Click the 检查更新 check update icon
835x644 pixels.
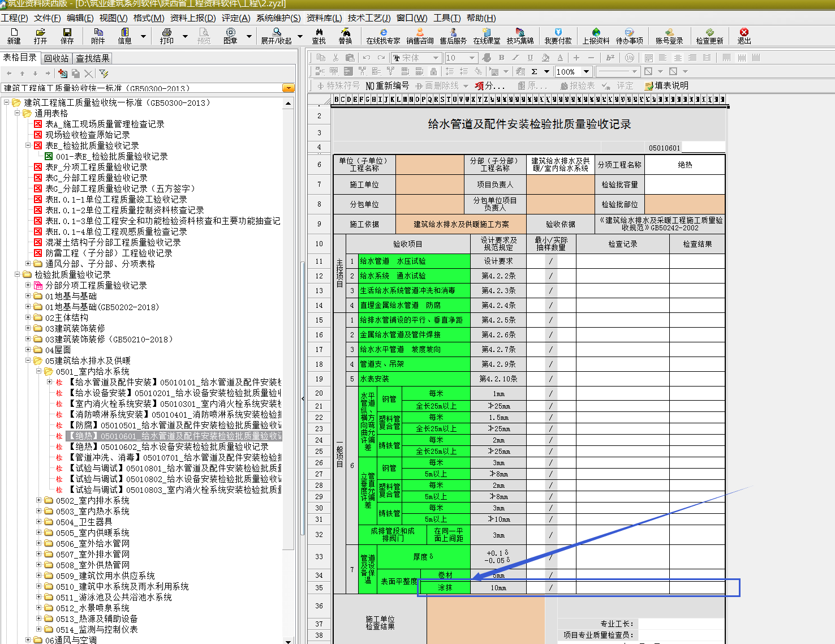click(709, 36)
